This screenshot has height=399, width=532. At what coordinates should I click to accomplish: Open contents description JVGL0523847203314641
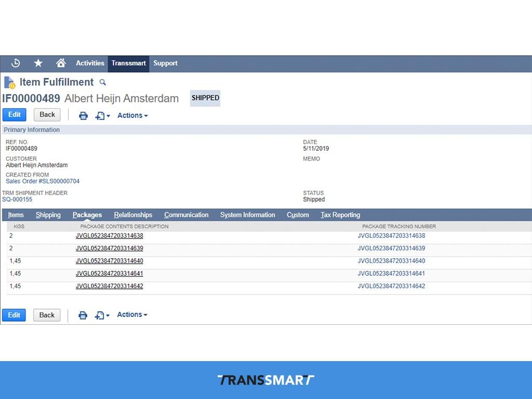tap(109, 273)
